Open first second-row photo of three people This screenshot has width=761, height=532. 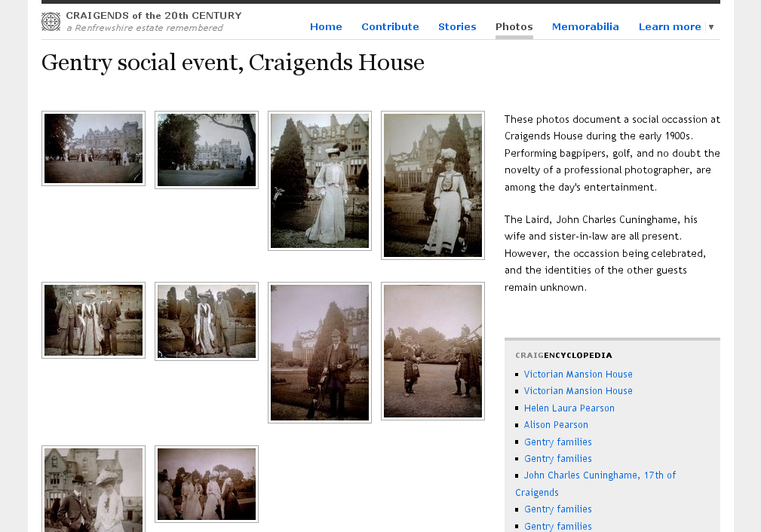click(x=94, y=320)
